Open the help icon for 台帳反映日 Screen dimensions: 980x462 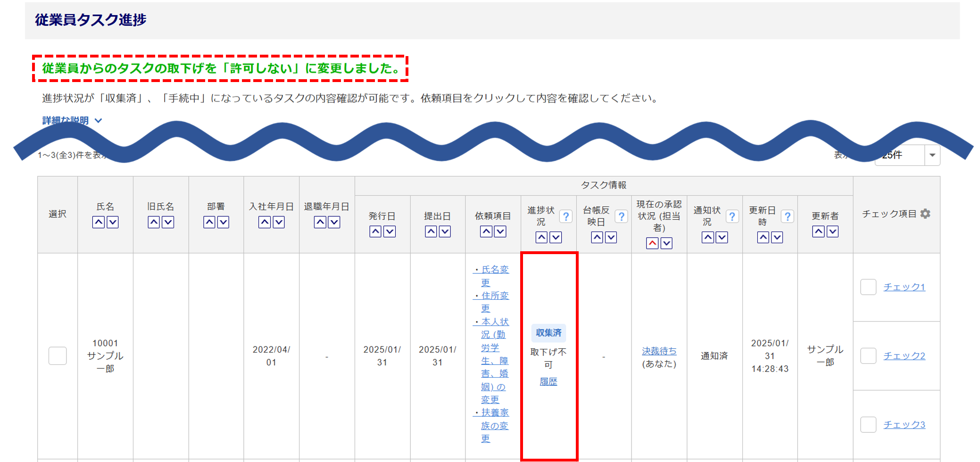[621, 216]
